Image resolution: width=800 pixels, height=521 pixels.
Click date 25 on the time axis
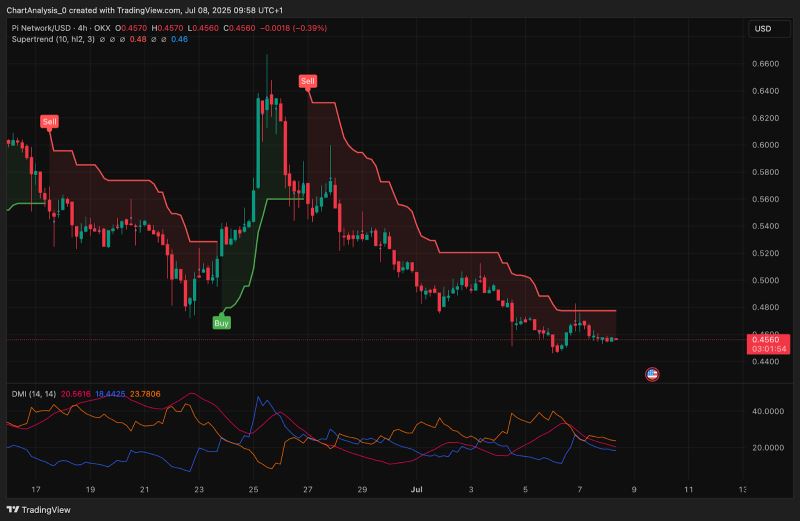point(253,490)
